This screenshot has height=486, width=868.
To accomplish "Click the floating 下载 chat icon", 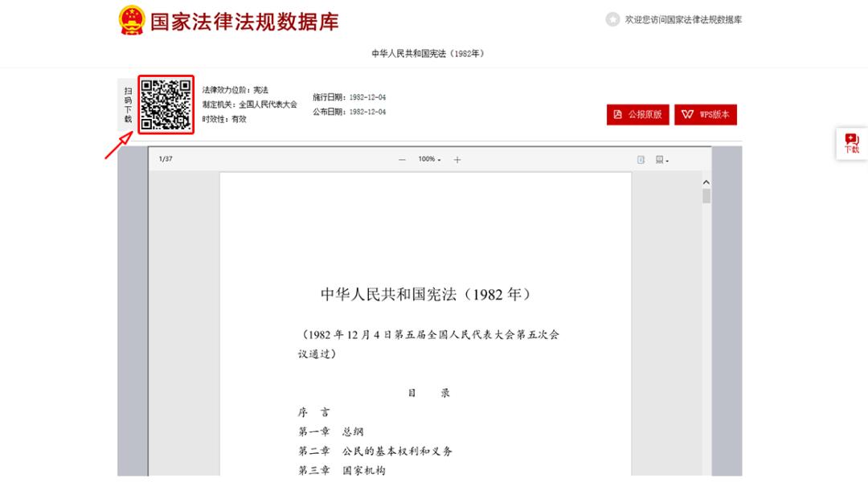I will (x=851, y=144).
